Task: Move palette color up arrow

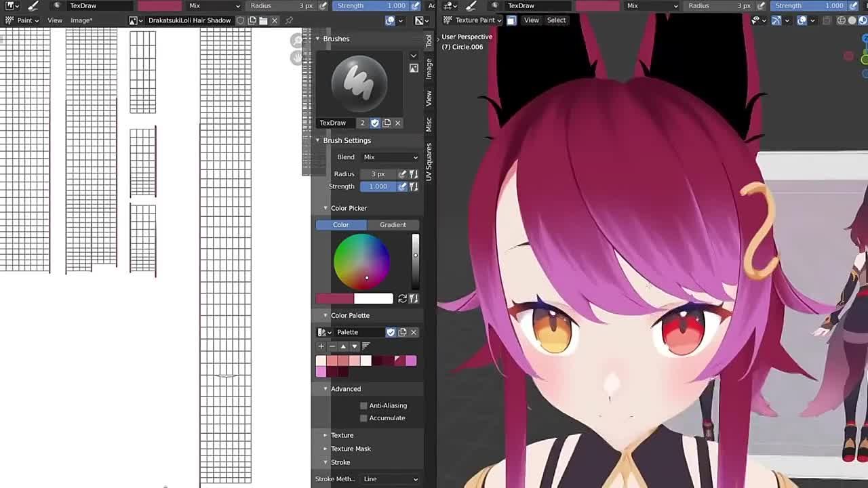Action: click(x=343, y=346)
